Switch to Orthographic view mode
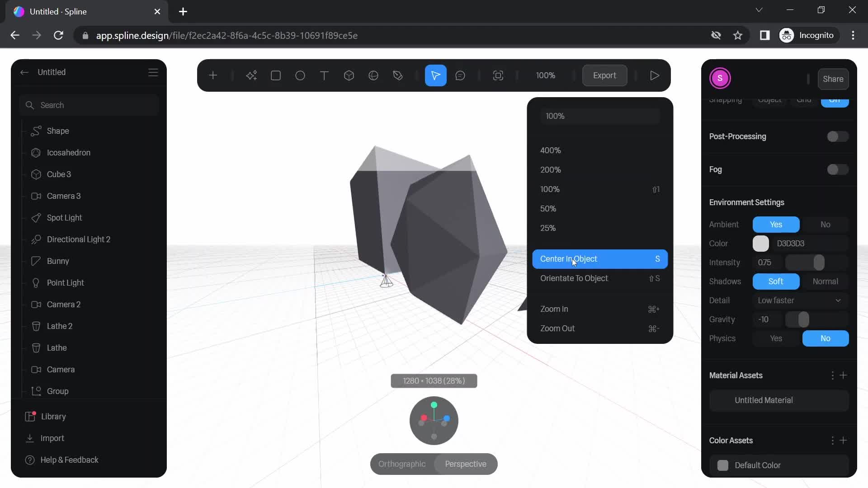 click(x=402, y=464)
